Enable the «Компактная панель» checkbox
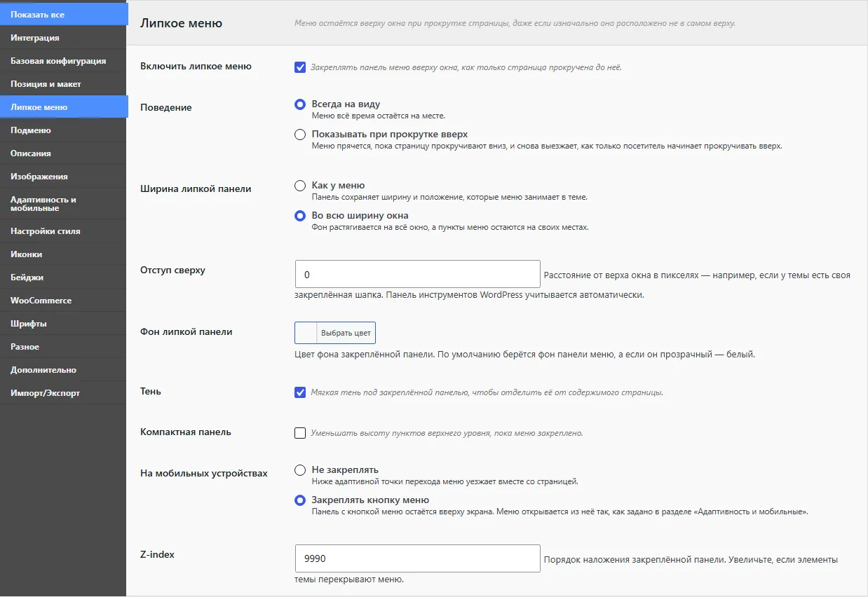This screenshot has height=597, width=868. point(300,433)
